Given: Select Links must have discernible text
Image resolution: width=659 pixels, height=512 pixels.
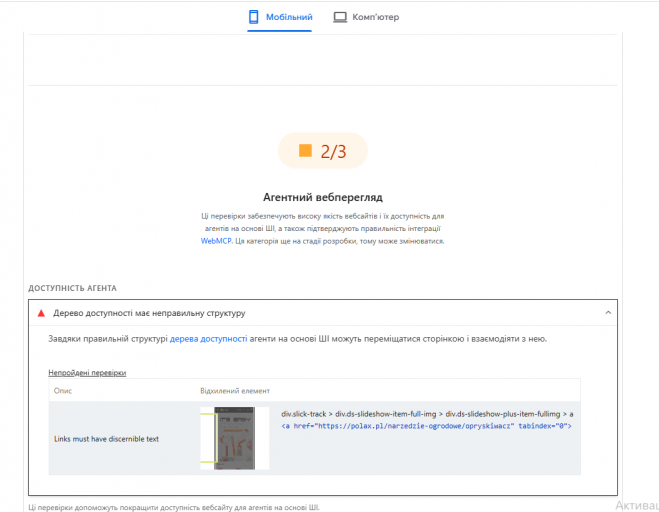Looking at the screenshot, I should (106, 439).
